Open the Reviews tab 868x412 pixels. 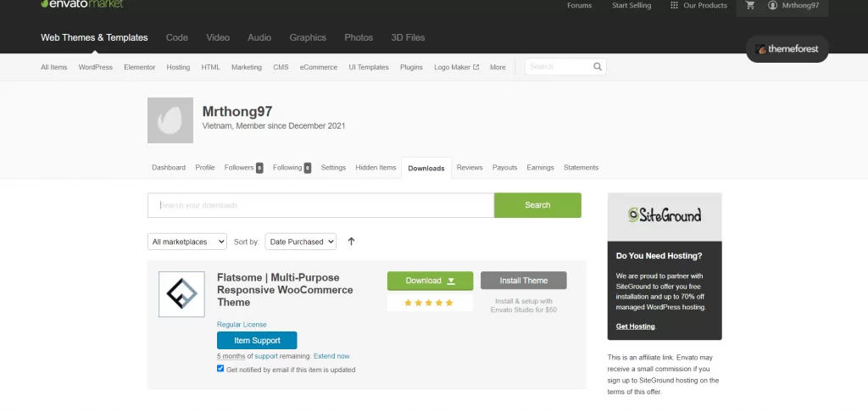[470, 167]
